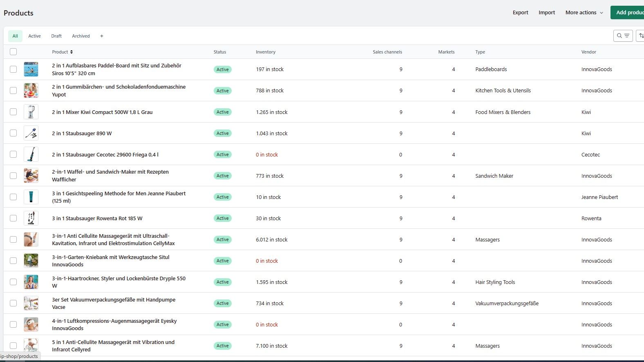Select the Jeanne Piaubert Gesichtspeeling row checkbox

[13, 197]
